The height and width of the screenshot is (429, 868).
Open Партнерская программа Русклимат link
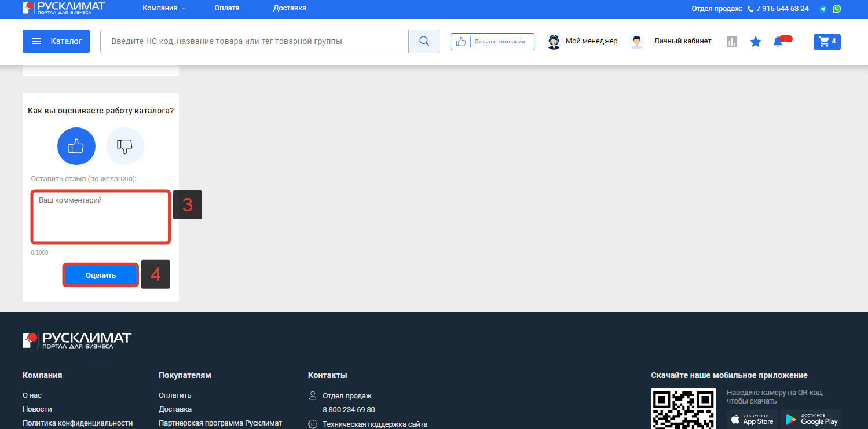[x=220, y=423]
